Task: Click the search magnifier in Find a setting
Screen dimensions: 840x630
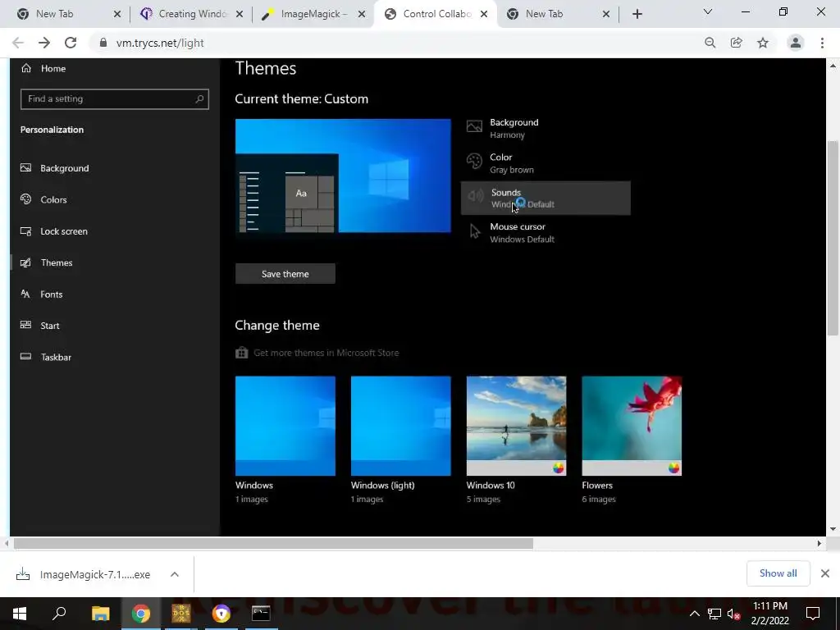Action: pos(199,98)
